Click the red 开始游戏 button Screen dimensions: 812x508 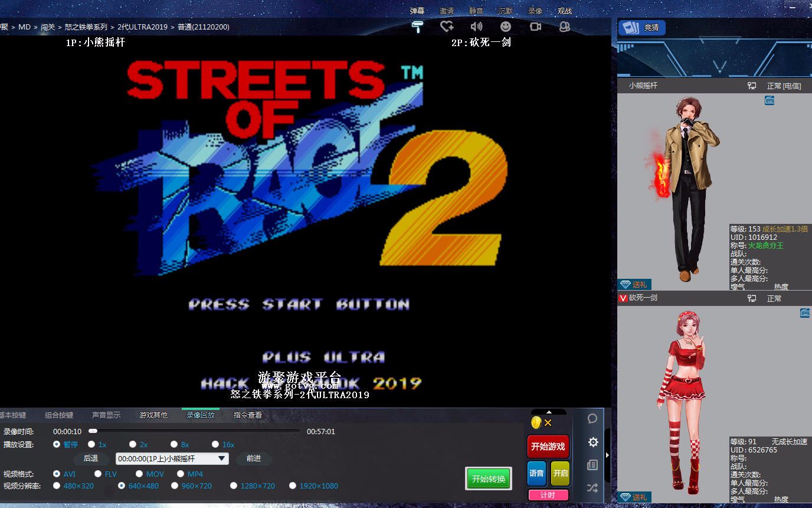tap(548, 447)
